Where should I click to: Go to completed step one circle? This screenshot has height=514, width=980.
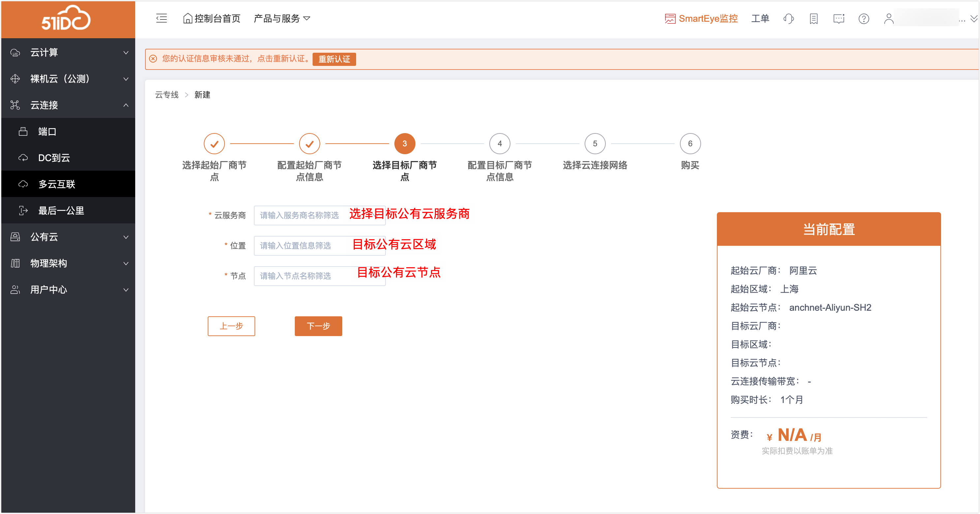[214, 144]
